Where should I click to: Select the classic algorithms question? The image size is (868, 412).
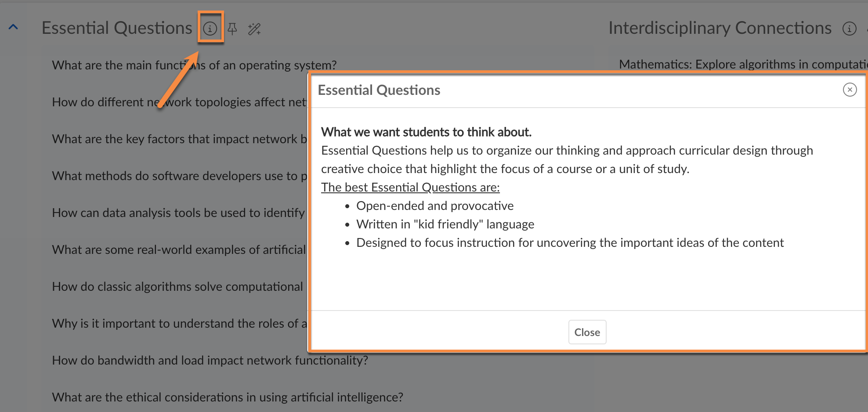177,286
